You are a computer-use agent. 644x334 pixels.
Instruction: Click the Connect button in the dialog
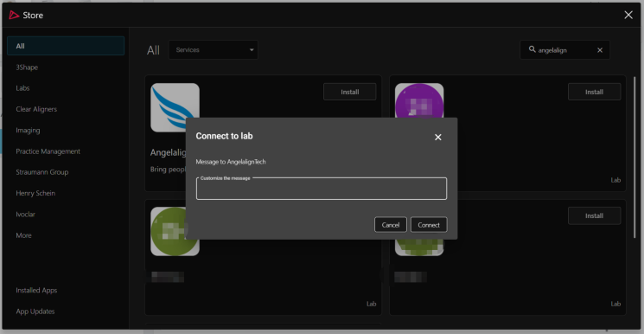[429, 225]
